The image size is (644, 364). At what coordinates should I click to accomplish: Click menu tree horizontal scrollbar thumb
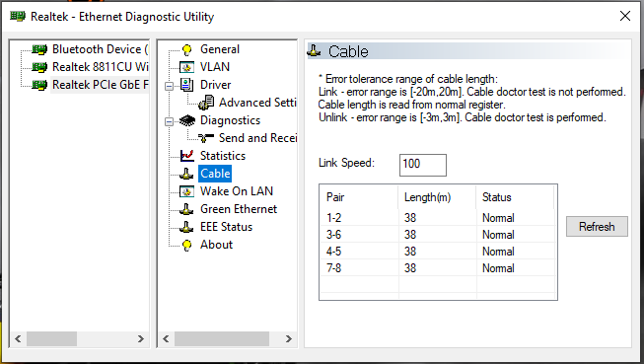coord(222,339)
